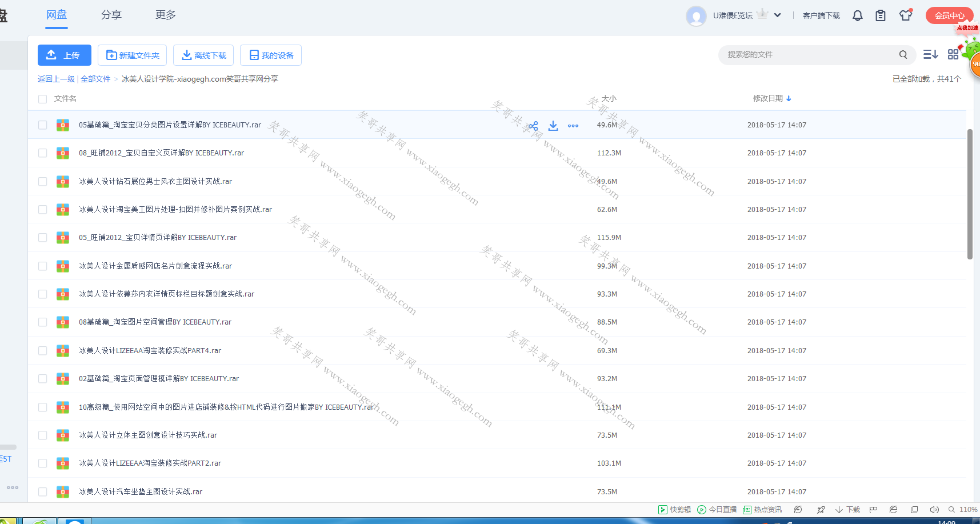Click the zoom 110% control in the status bar
Viewport: 980px width, 524px height.
[963, 510]
